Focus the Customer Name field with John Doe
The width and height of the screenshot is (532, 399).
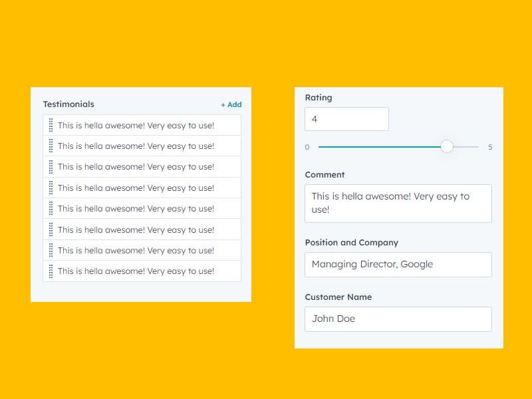tap(398, 319)
